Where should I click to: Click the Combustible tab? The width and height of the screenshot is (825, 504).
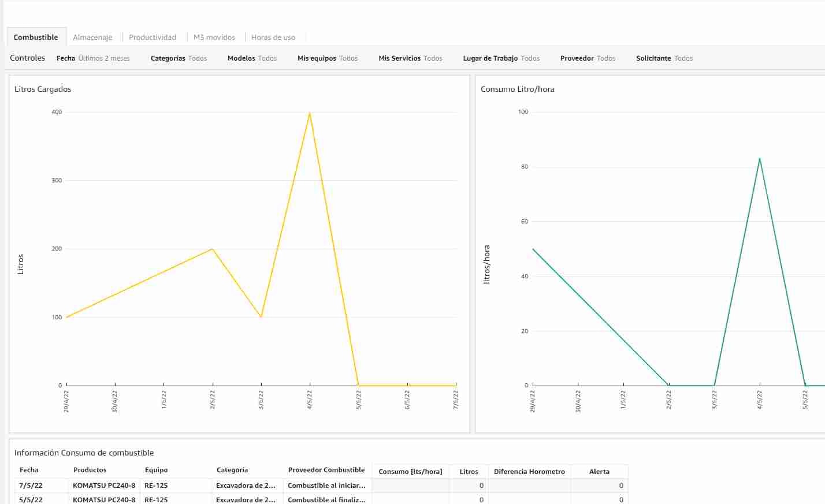[36, 38]
